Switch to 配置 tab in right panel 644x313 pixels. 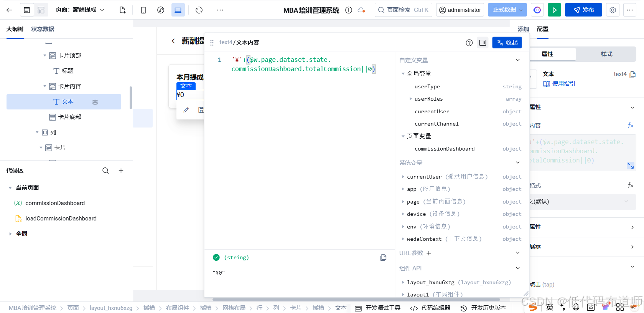(542, 29)
